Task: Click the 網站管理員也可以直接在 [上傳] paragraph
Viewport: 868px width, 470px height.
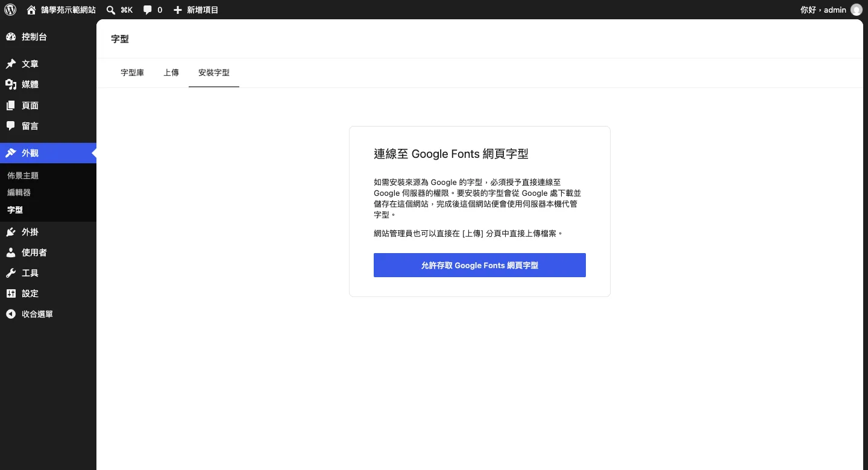Action: tap(468, 233)
